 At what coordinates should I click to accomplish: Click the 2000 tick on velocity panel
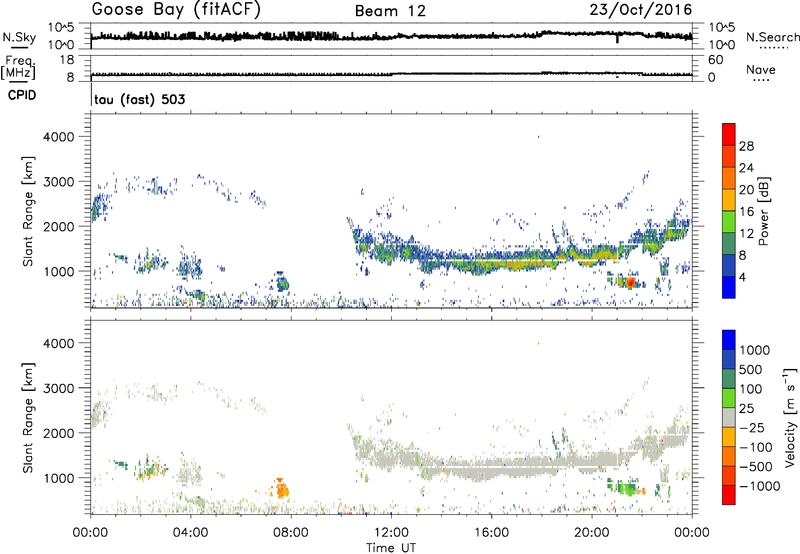pos(58,433)
